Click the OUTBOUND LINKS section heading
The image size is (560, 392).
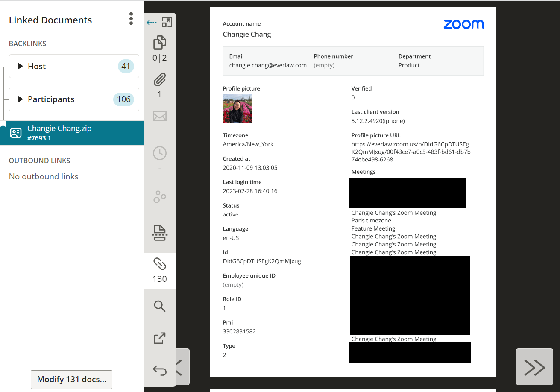[40, 161]
